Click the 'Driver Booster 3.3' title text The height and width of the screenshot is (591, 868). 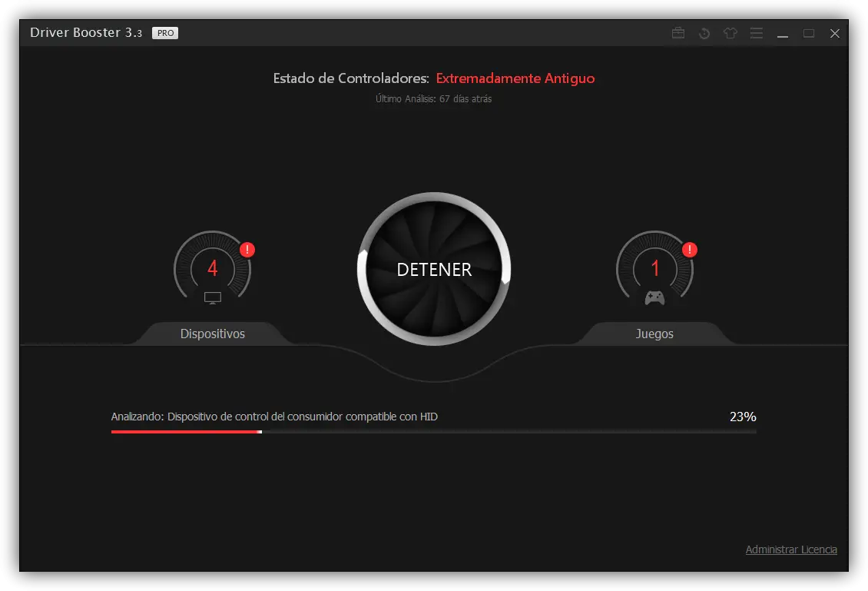(x=86, y=33)
